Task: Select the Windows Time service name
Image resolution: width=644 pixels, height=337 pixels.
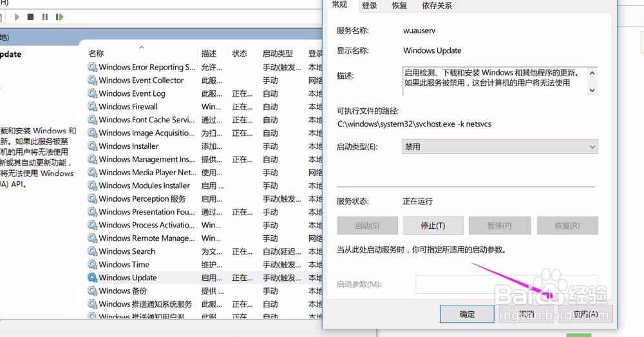Action: coord(124,264)
